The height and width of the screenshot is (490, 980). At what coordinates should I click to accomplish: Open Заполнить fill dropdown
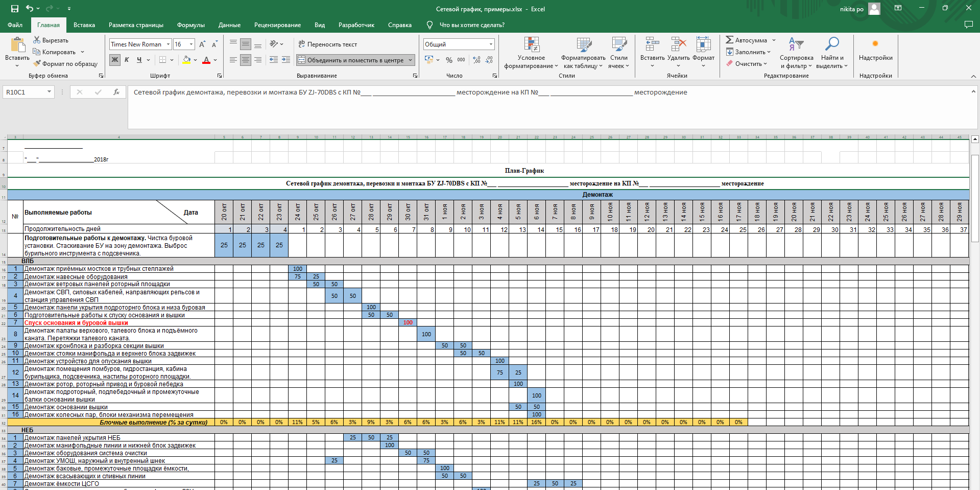click(x=749, y=52)
